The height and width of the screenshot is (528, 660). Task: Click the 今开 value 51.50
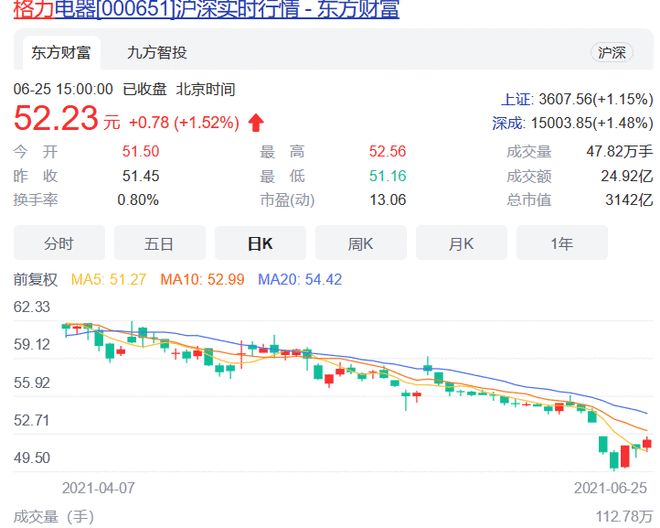click(141, 152)
